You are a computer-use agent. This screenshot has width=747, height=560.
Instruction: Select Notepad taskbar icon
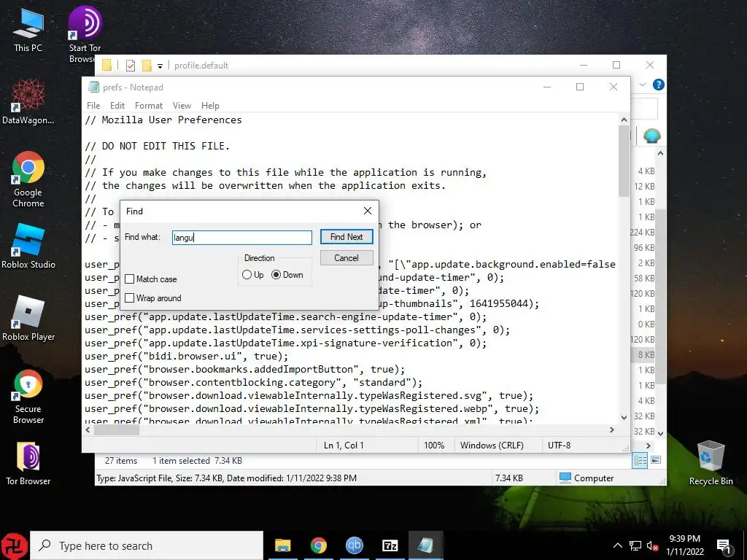pos(425,545)
